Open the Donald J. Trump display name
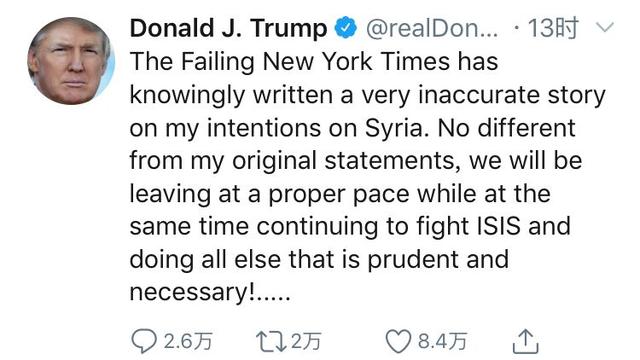This screenshot has height=360, width=640. coord(229,28)
